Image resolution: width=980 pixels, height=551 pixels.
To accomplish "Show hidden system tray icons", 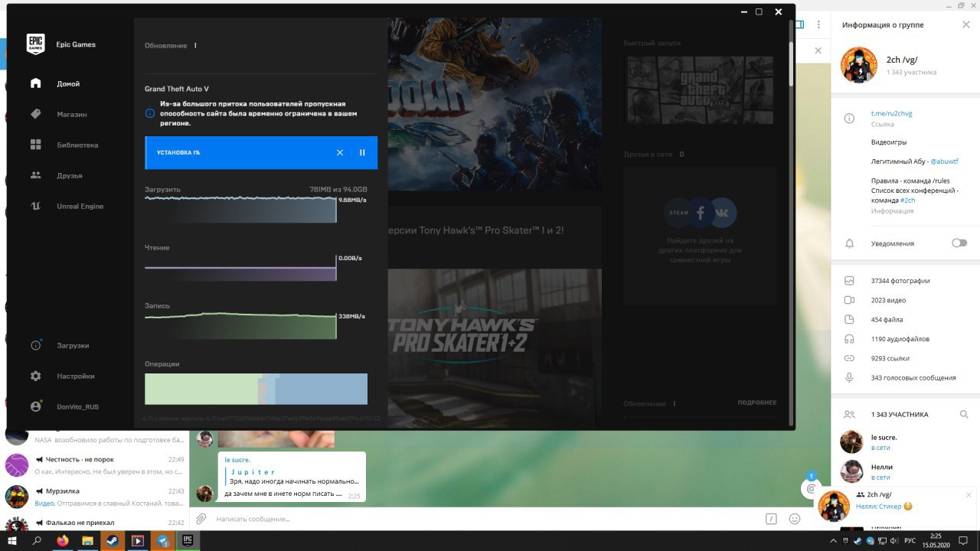I will click(834, 541).
